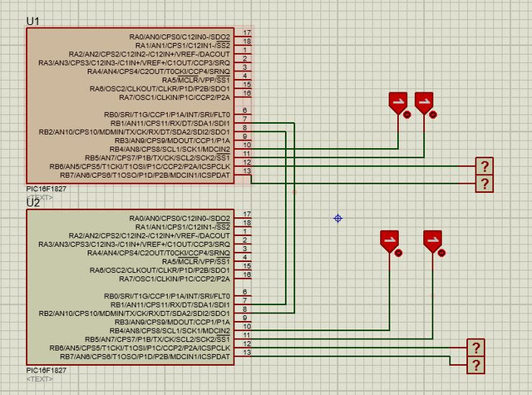Toggle the red actuator on U2 RB4 logic state
Image resolution: width=532 pixels, height=395 pixels.
[x=398, y=253]
